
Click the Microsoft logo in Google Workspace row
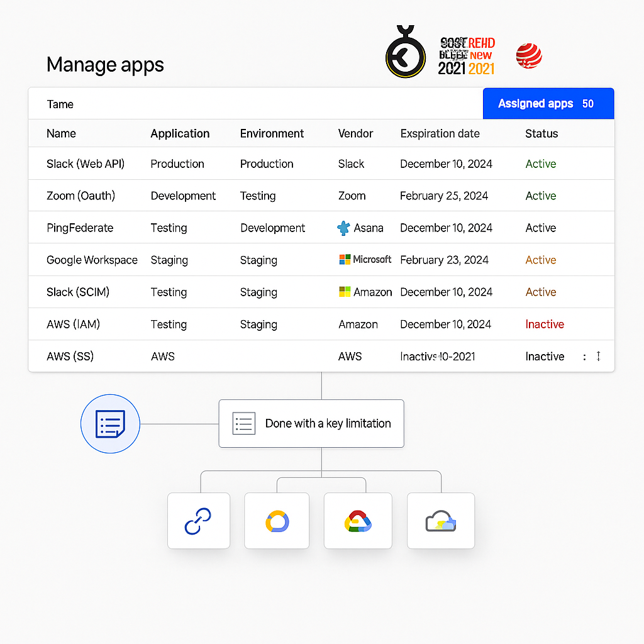(x=345, y=260)
